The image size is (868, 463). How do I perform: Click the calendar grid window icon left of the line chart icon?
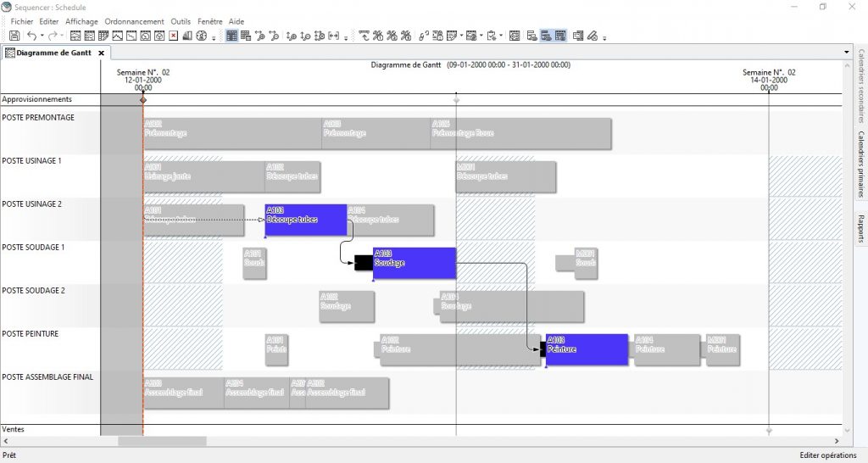point(103,36)
